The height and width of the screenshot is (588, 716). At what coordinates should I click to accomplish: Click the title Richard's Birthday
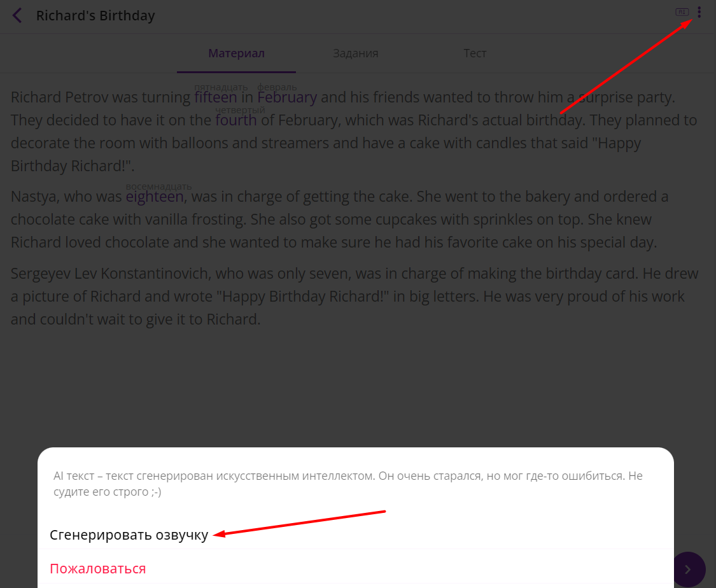coord(95,15)
